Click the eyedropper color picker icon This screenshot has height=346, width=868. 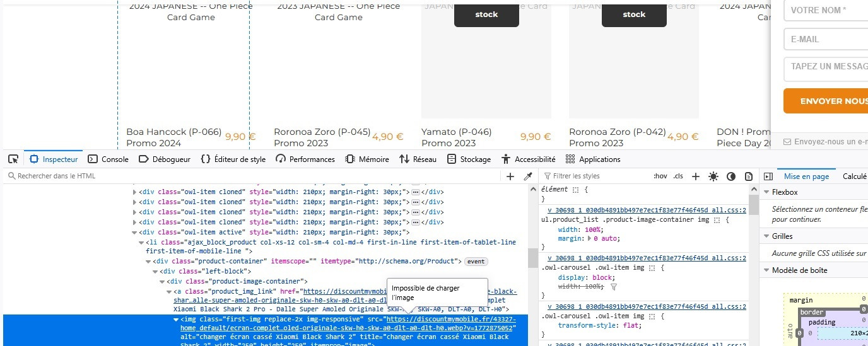click(x=529, y=176)
